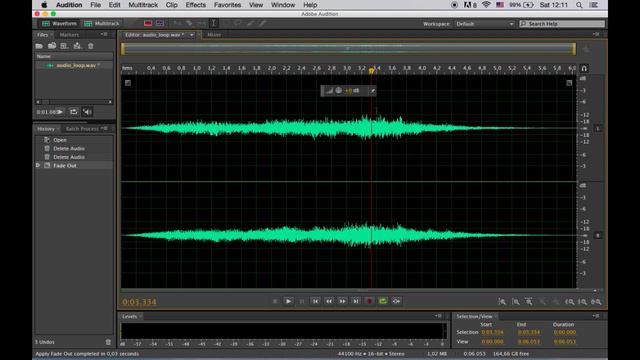
Task: Switch to the Mixer tab
Action: point(214,35)
